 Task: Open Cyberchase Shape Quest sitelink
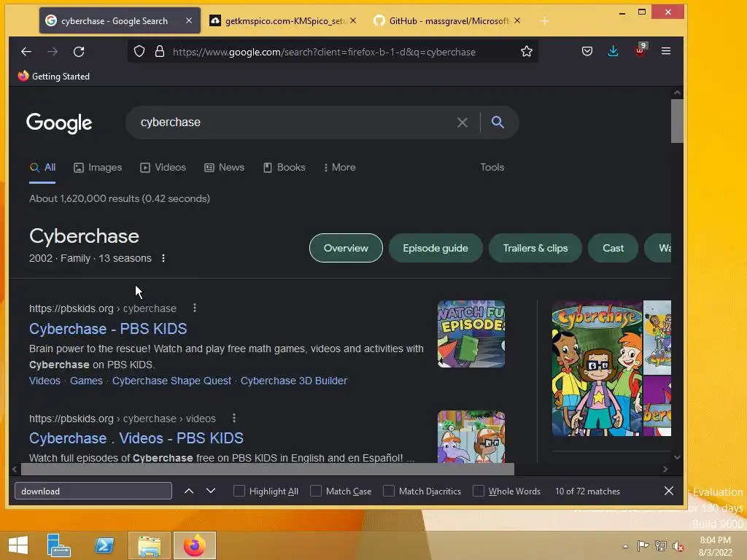(x=171, y=381)
